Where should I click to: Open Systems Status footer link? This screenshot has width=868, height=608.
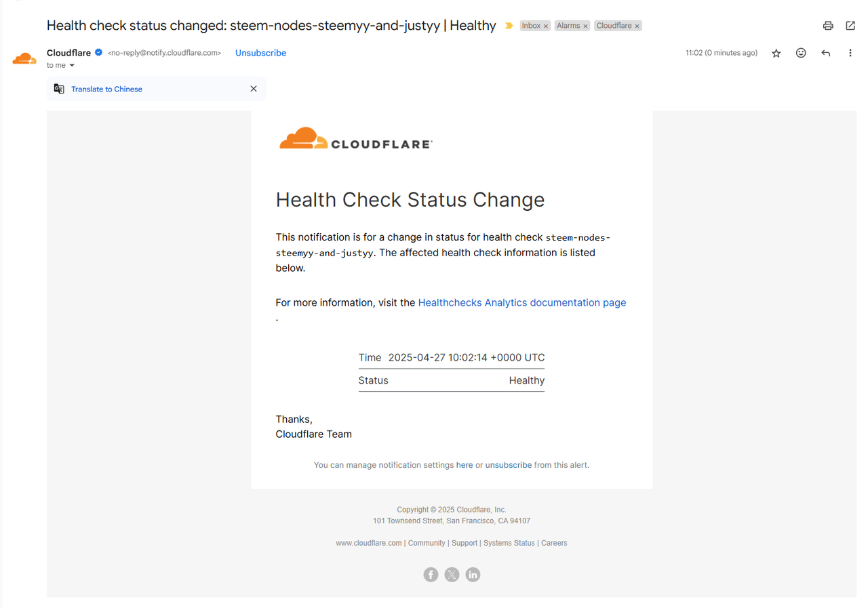tap(509, 543)
